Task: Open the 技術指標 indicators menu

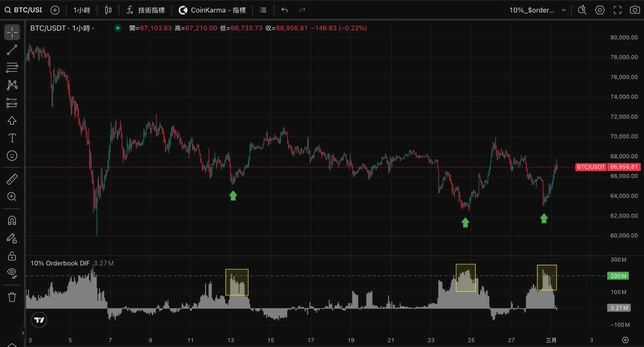Action: pos(145,10)
